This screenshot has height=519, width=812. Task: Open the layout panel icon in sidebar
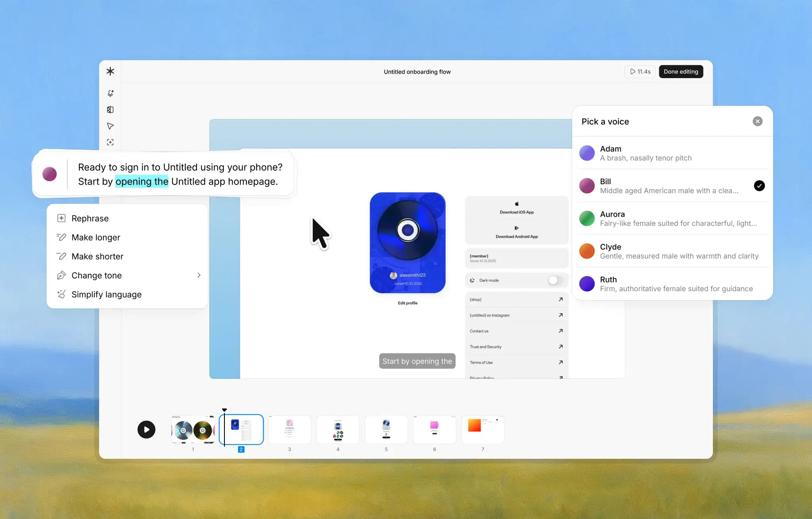(x=110, y=110)
